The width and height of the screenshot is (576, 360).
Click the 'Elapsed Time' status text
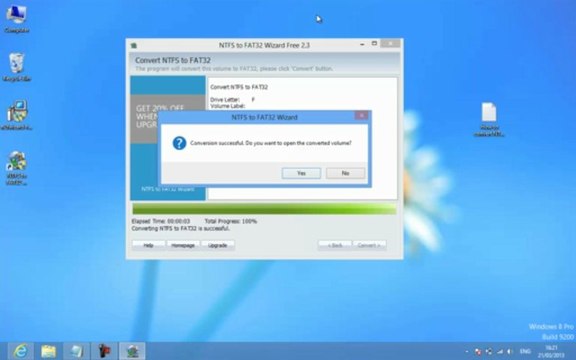(161, 221)
